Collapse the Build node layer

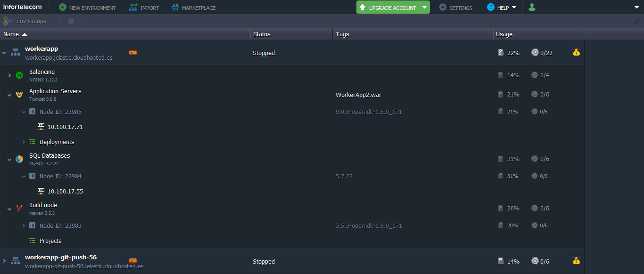coord(9,209)
